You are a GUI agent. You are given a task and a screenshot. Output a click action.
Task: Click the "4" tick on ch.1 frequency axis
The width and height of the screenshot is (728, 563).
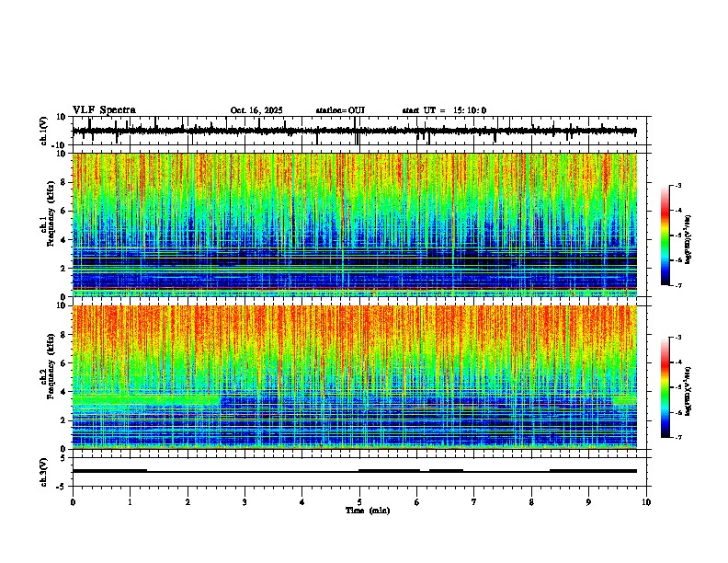[x=64, y=240]
